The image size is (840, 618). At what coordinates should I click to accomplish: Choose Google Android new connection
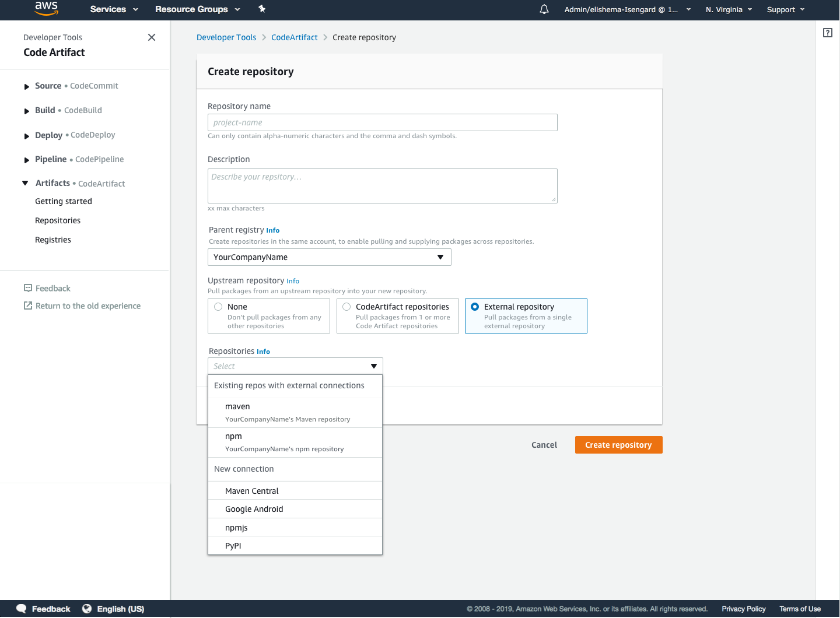point(295,509)
